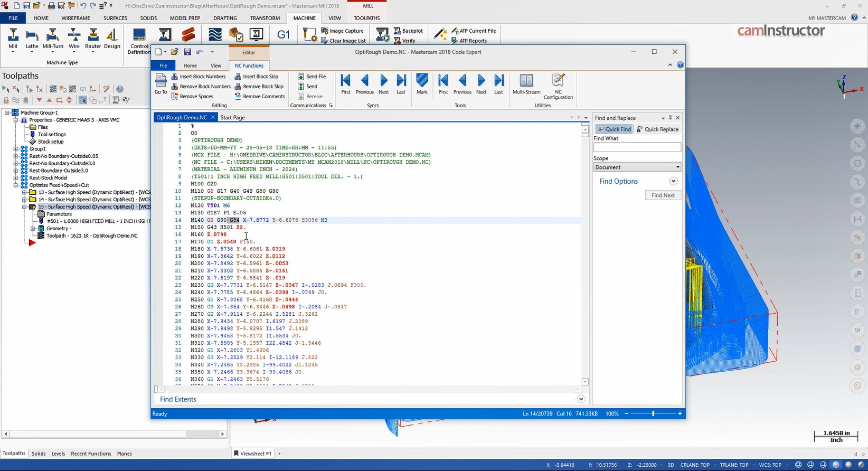Open the TOOLPATHS ribbon tab
868x471 pixels.
pyautogui.click(x=367, y=18)
